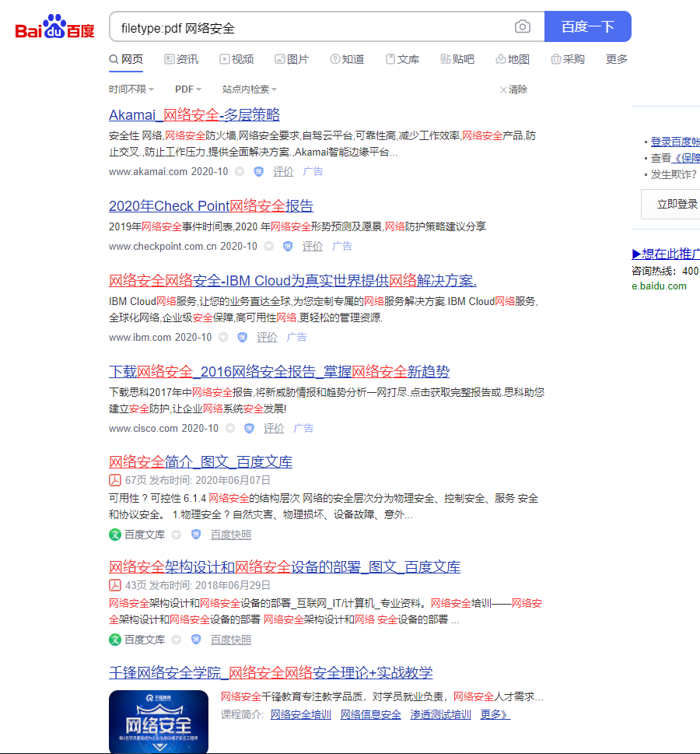Click 更多》 course link
The width and height of the screenshot is (700, 754).
pos(495,714)
